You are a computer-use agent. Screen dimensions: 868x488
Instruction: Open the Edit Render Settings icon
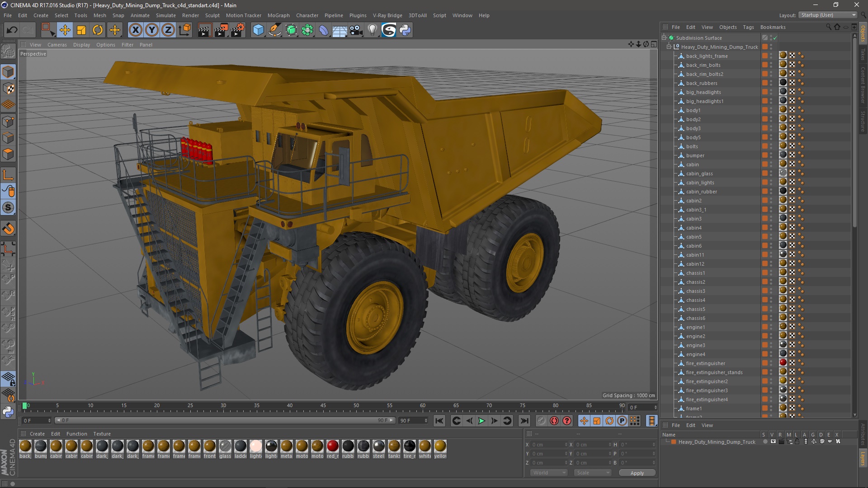pos(238,30)
